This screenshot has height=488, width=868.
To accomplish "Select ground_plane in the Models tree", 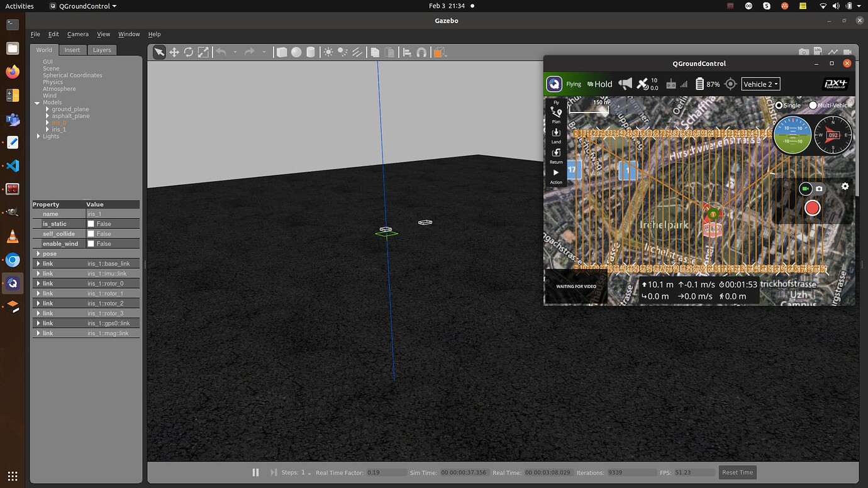I will point(70,109).
